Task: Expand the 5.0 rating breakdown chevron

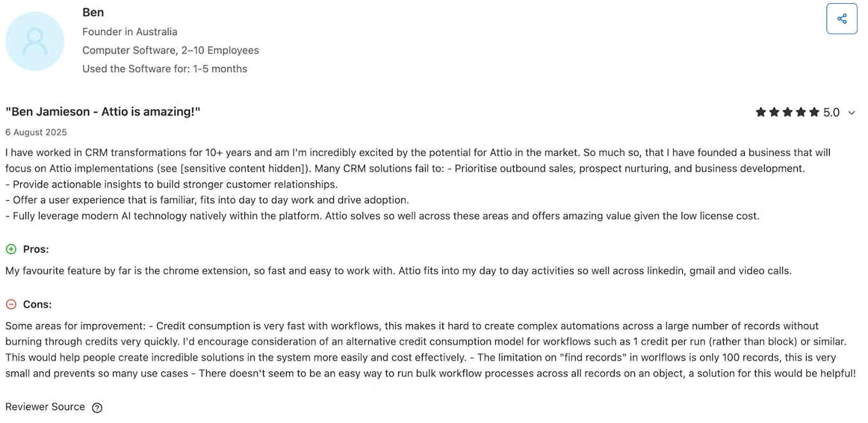Action: 851,113
